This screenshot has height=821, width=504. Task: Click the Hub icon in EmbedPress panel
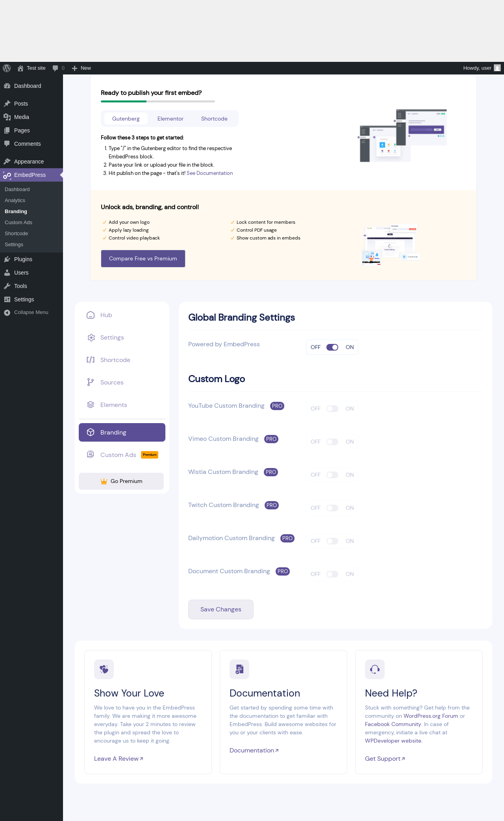tap(91, 315)
